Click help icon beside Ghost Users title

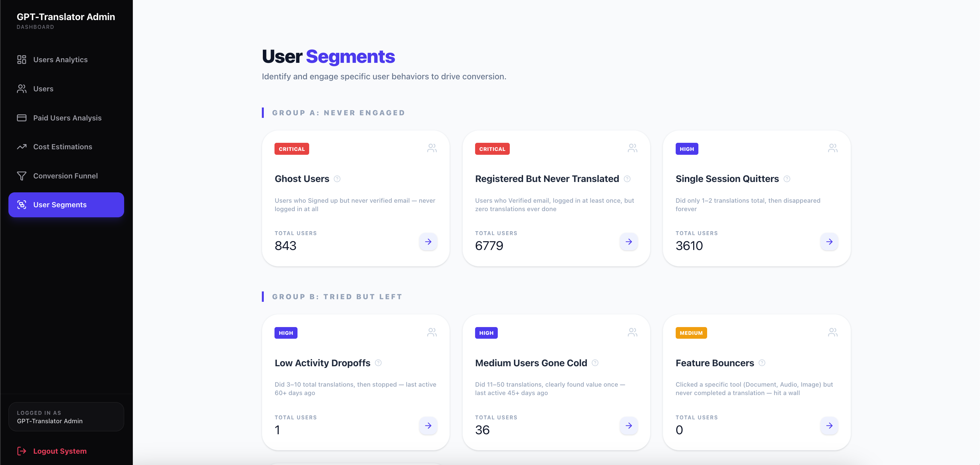tap(337, 179)
